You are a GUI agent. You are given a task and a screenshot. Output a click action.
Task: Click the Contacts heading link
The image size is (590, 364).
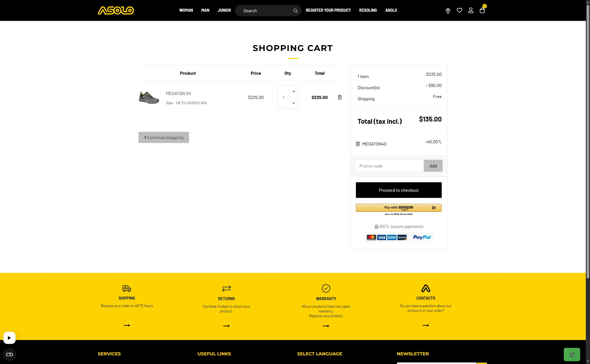(x=426, y=298)
